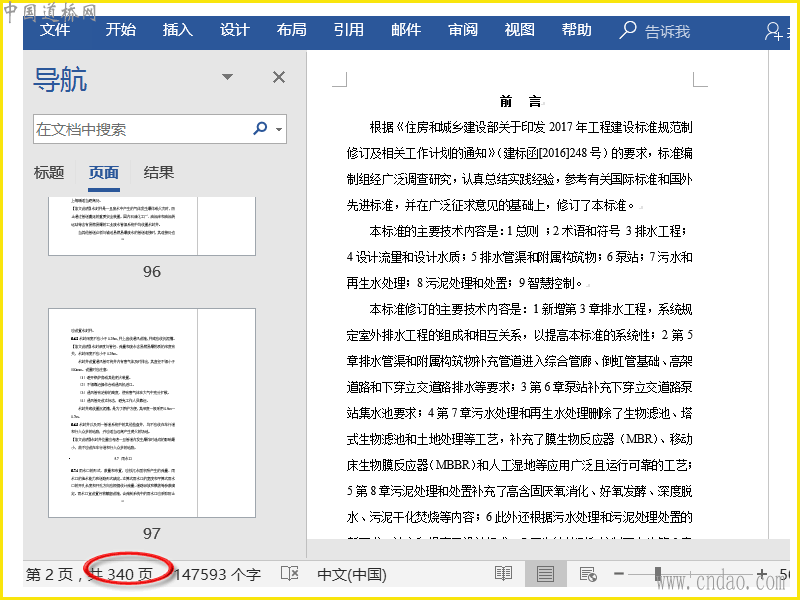Switch to the 结果 navigation tab
800x600 pixels.
159,172
